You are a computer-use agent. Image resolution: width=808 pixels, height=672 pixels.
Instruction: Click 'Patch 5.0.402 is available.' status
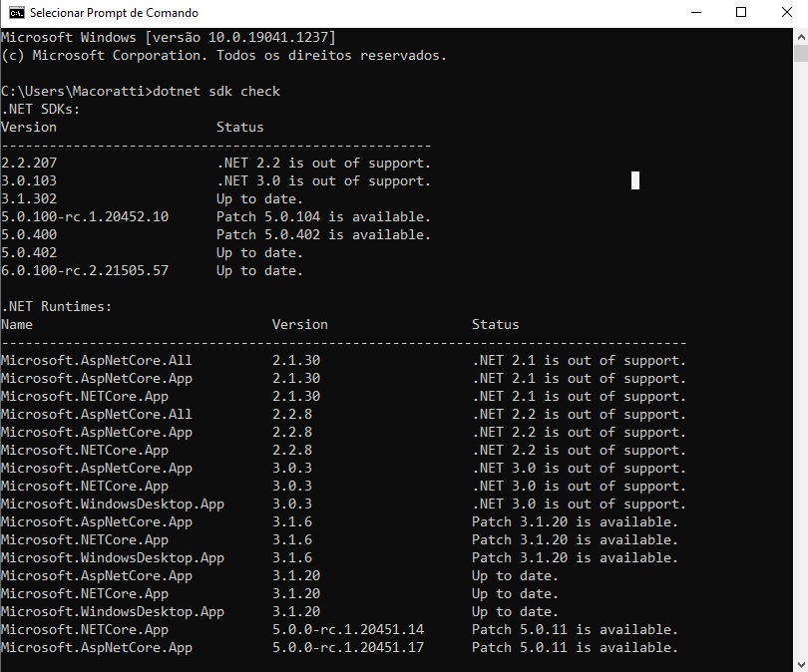pyautogui.click(x=323, y=235)
